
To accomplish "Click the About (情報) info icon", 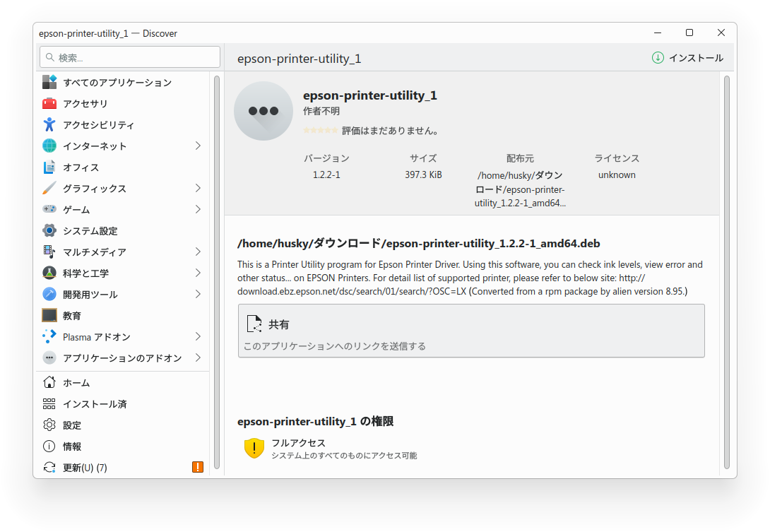I will click(49, 446).
